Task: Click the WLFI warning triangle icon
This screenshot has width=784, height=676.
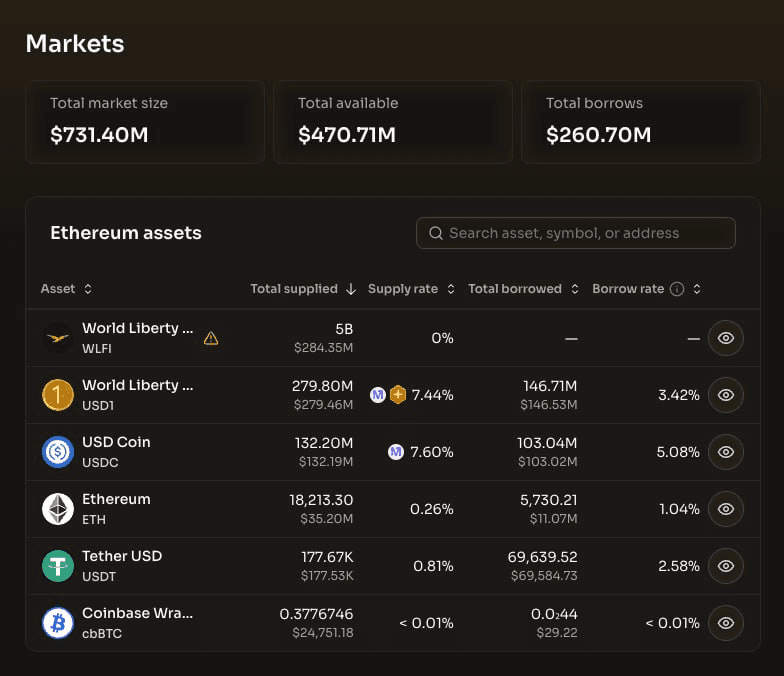Action: point(211,338)
